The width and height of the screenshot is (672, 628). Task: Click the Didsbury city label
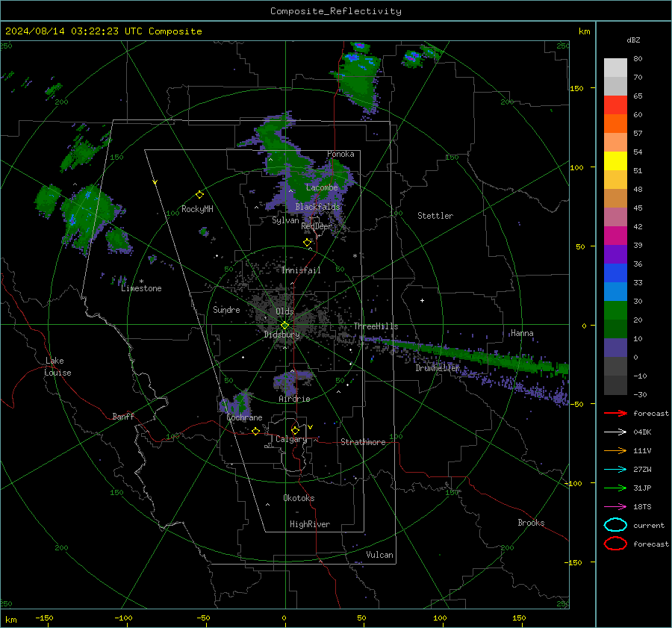[x=281, y=335]
